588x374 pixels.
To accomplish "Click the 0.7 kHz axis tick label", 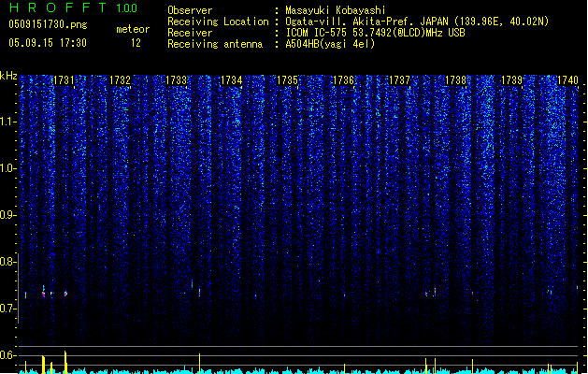I will [7, 309].
